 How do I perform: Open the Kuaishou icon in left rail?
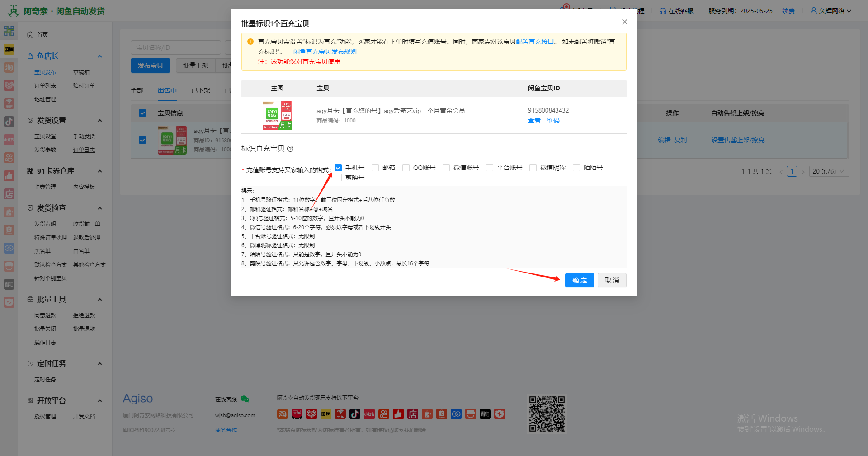pos(9,158)
